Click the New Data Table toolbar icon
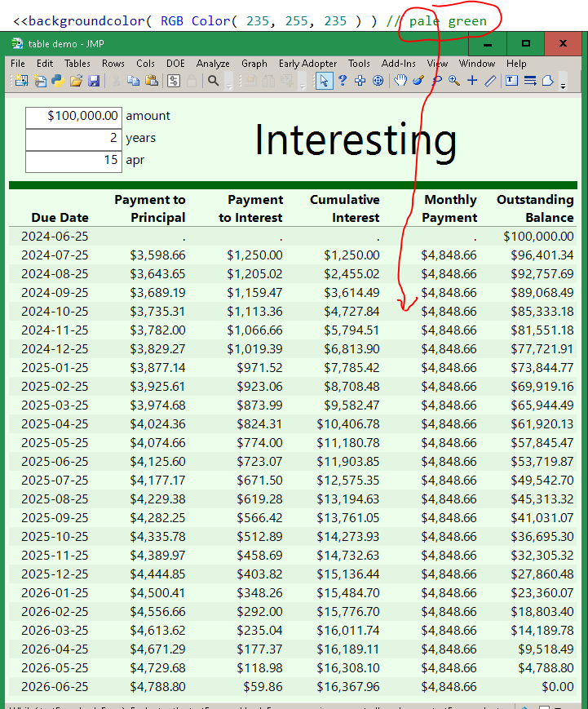This screenshot has height=709, width=588. pyautogui.click(x=20, y=81)
